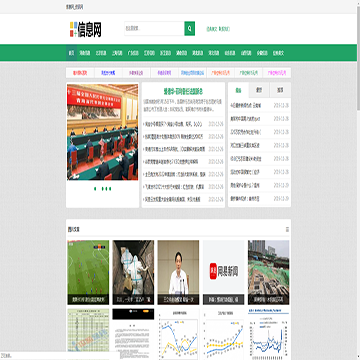Screen dimensions: 360x360
Task: Click the highlighted home item in green navbar
Action: pyautogui.click(x=71, y=53)
